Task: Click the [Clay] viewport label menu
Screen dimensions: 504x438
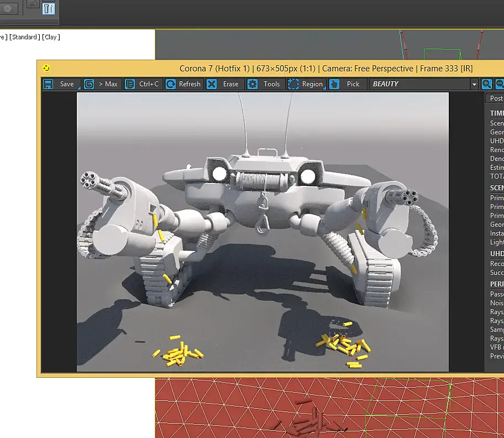Action: tap(51, 37)
